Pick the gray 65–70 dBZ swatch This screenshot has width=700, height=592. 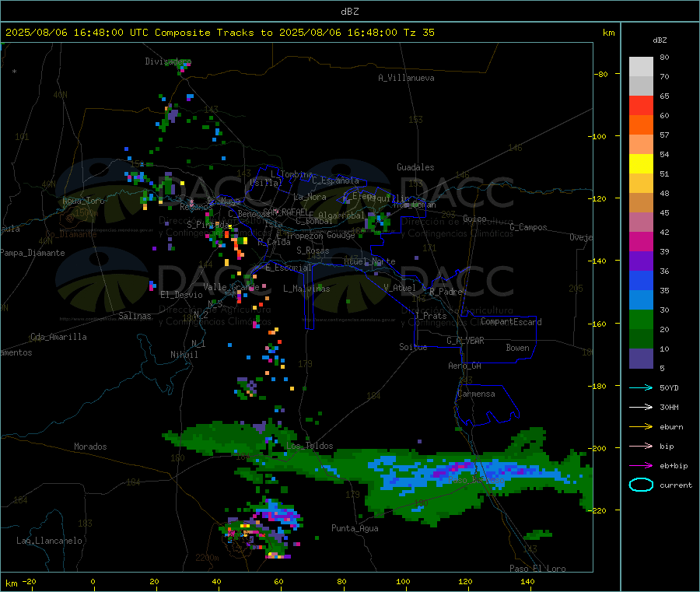coord(641,86)
